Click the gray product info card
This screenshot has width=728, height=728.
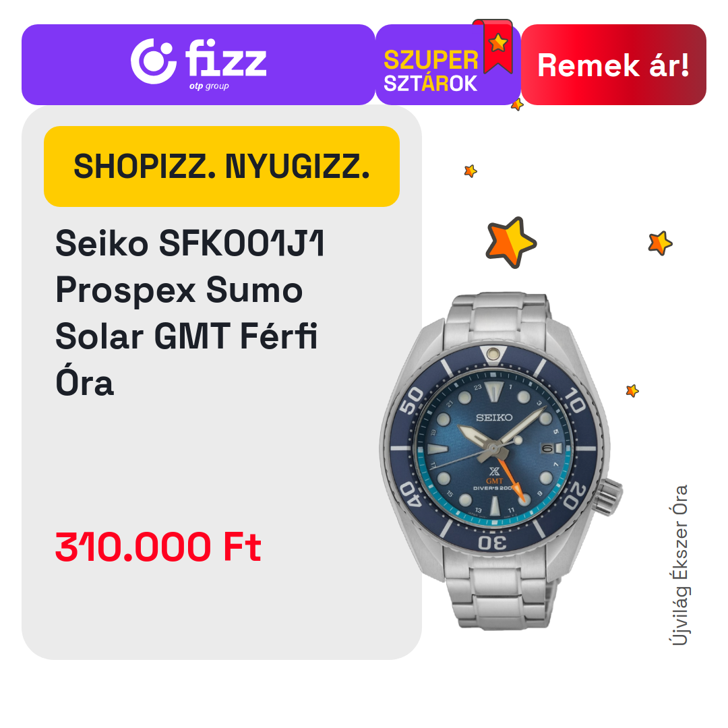[222, 383]
